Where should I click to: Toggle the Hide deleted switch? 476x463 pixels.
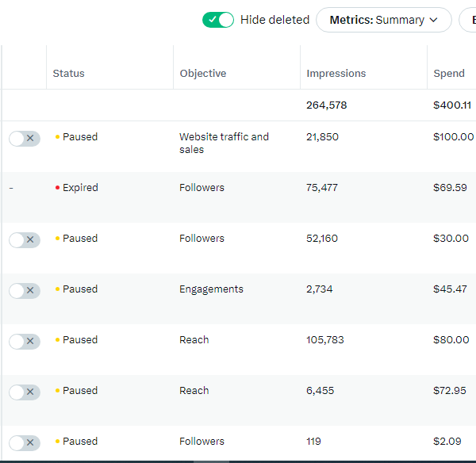218,20
